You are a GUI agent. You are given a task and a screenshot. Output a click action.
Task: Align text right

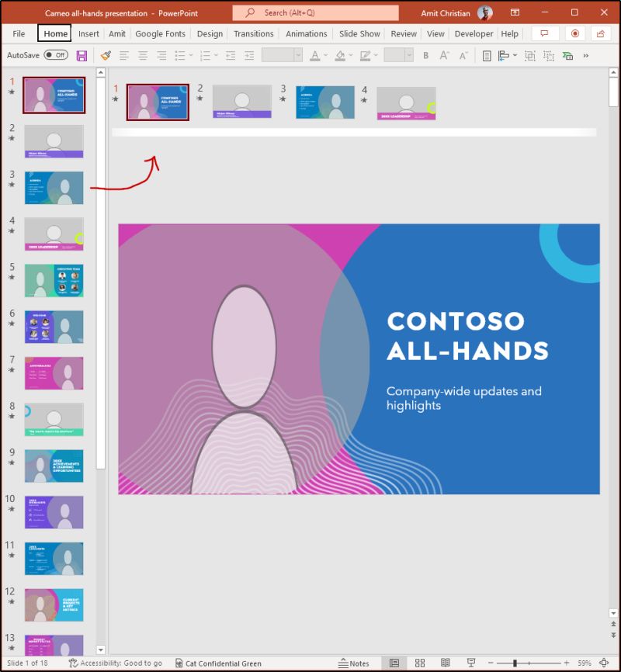click(161, 55)
